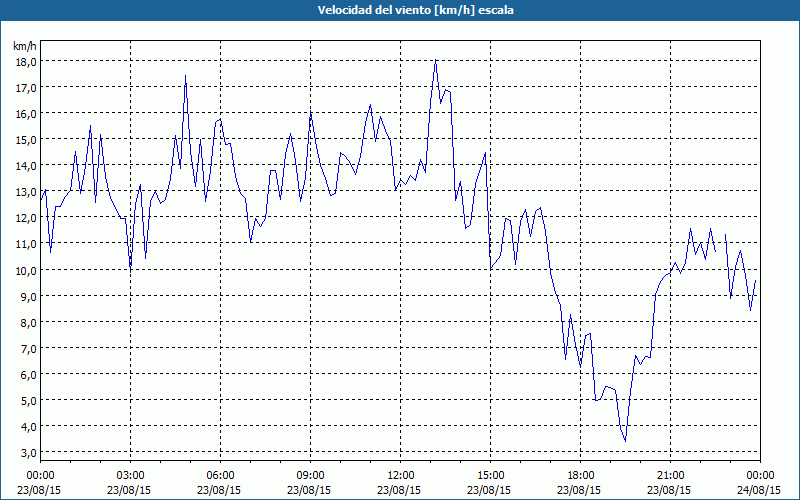The image size is (800, 500).
Task: Click the 21:00 23/08/15 time label
Action: [x=670, y=483]
